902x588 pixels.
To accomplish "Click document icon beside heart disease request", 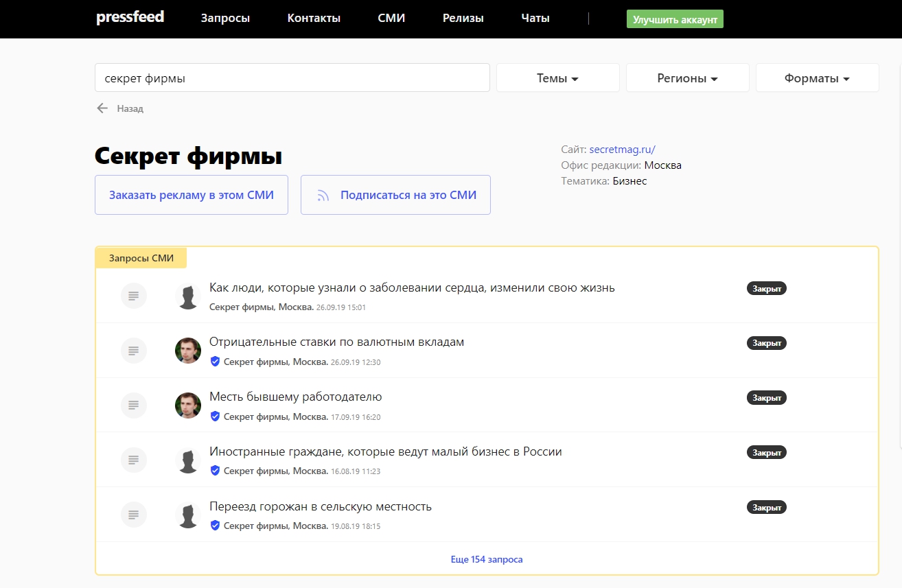I will (x=134, y=296).
